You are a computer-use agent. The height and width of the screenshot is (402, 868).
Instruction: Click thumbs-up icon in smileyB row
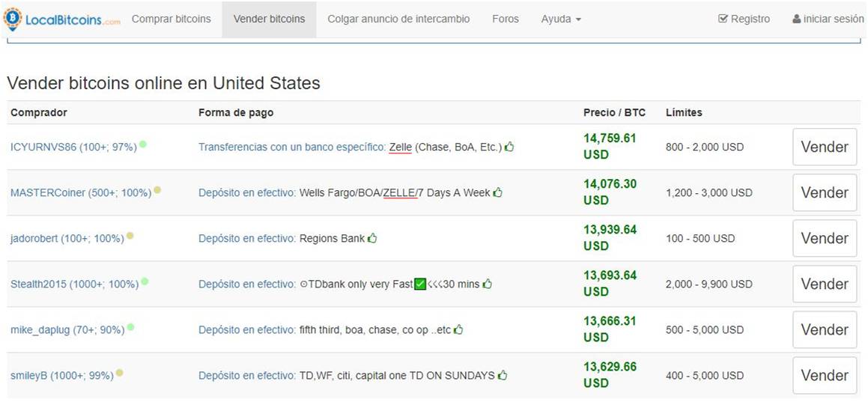click(502, 376)
